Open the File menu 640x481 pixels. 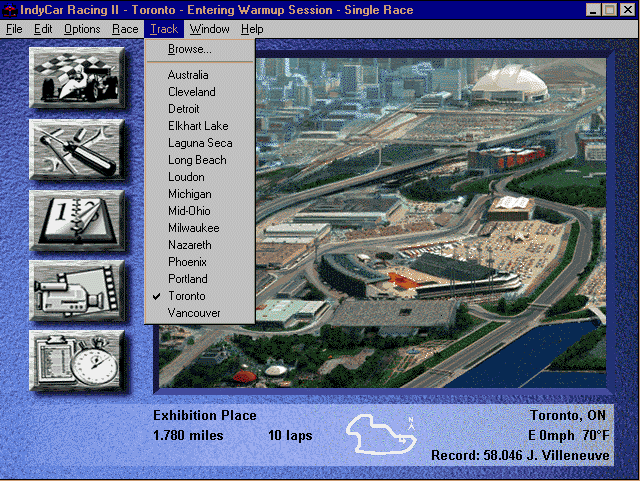[x=14, y=29]
